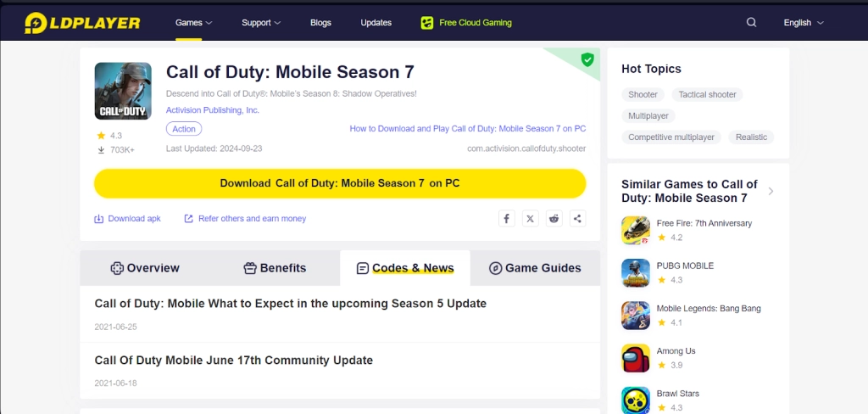Open Refer others and earn money link
Image resolution: width=868 pixels, height=414 pixels.
[x=252, y=219]
